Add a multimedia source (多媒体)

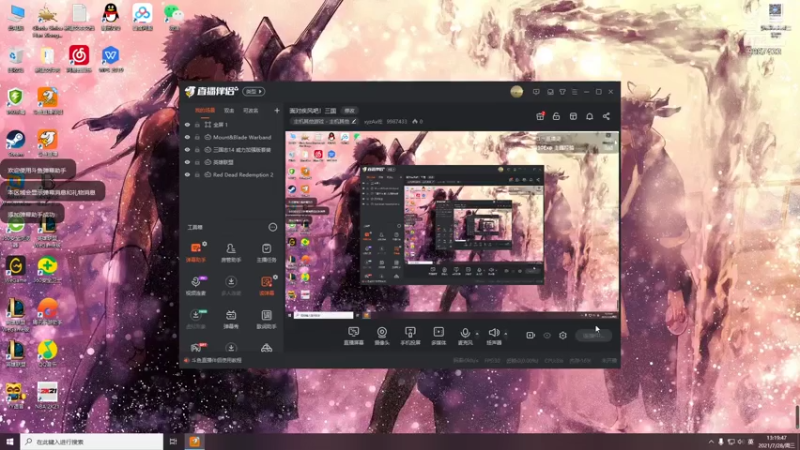coord(438,336)
